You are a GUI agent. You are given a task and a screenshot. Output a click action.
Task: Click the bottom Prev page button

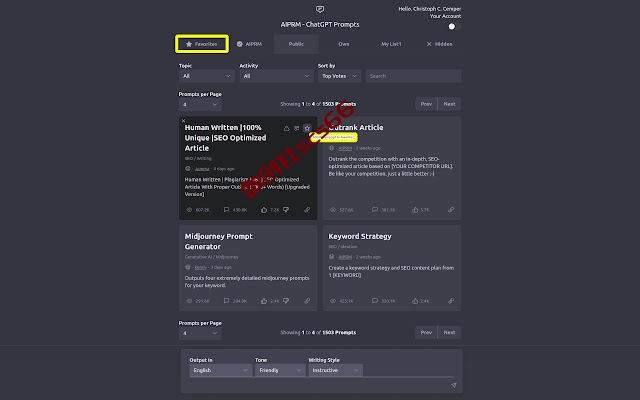pos(426,333)
